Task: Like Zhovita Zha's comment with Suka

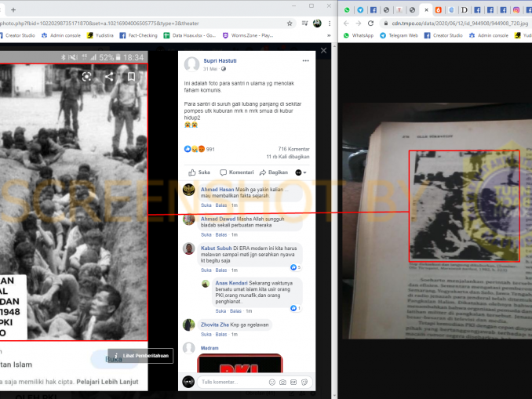Action: [206, 334]
